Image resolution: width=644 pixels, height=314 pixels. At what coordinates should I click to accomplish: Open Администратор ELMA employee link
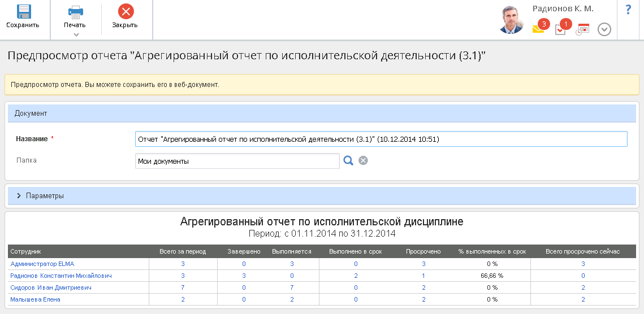click(42, 264)
